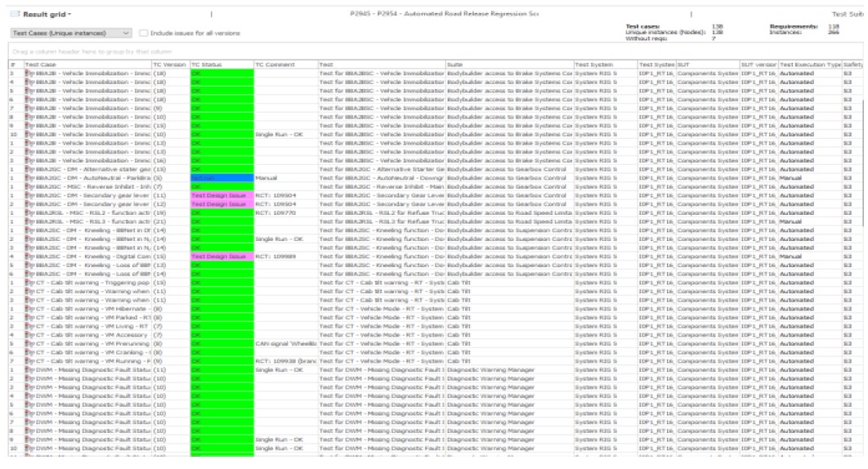This screenshot has height=469, width=868.
Task: Select comment cell in Cab tilt VM Running row
Action: (285, 362)
